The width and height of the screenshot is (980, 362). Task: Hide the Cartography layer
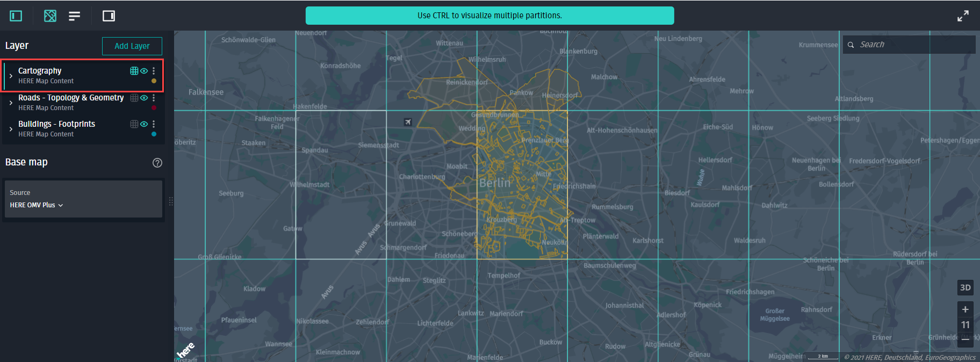(144, 71)
